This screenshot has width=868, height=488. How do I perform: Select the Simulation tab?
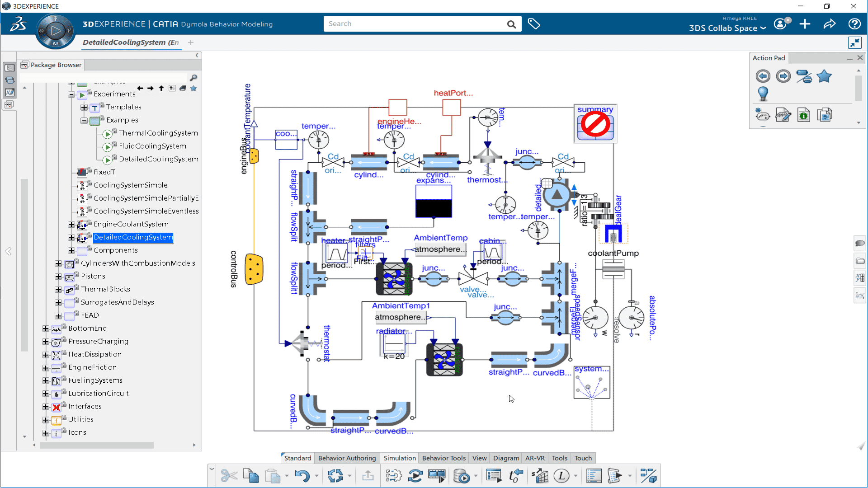coord(400,458)
